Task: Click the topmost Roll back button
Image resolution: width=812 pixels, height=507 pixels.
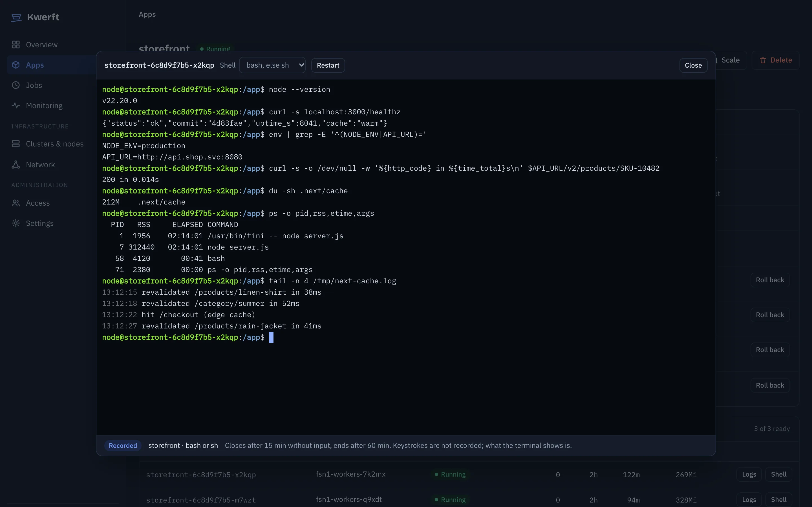Action: point(770,280)
